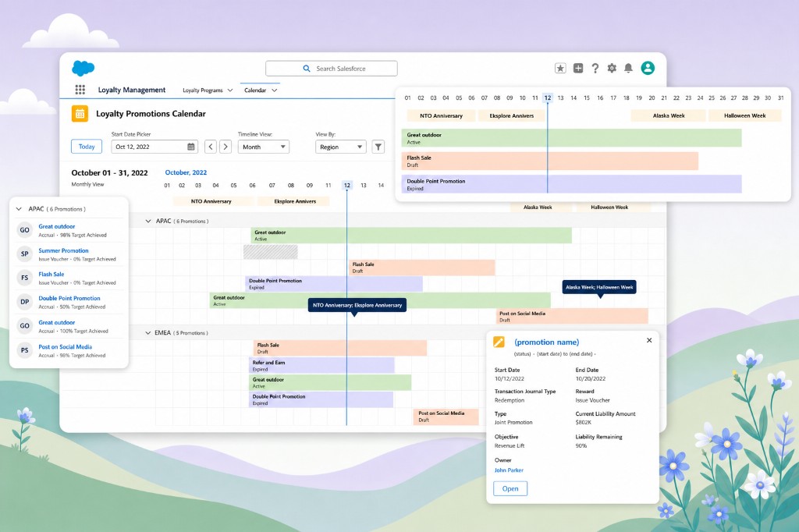Click the calendar icon in the date picker
The image size is (799, 532).
tap(191, 147)
